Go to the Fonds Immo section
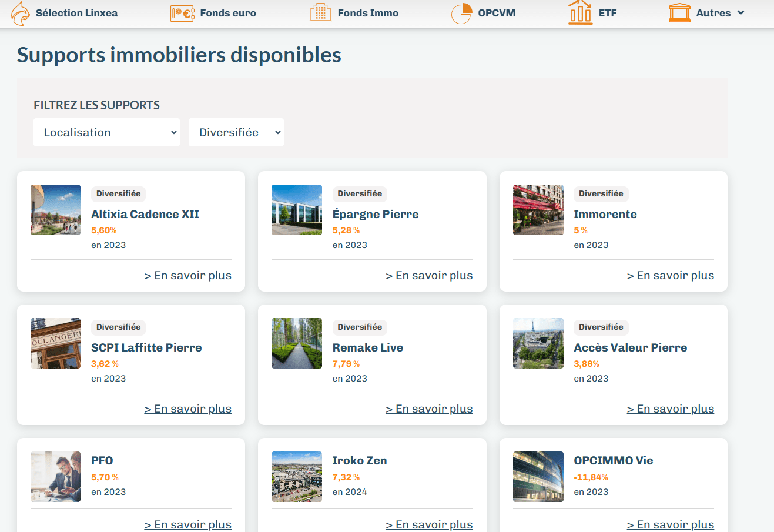Image resolution: width=774 pixels, height=532 pixels. (368, 13)
